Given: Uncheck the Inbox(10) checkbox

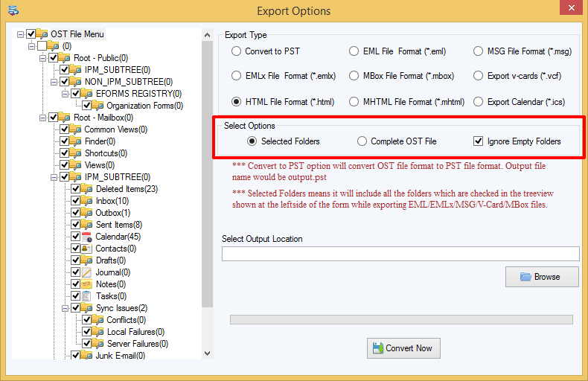Looking at the screenshot, I should (75, 201).
